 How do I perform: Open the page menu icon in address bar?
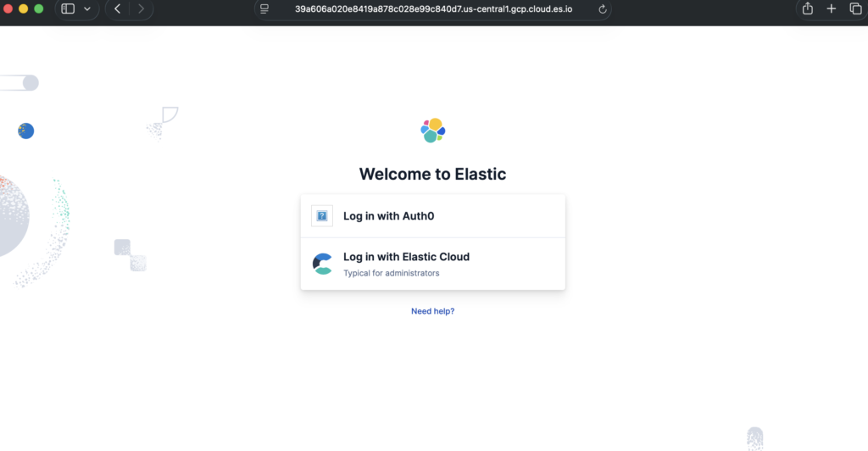tap(264, 8)
